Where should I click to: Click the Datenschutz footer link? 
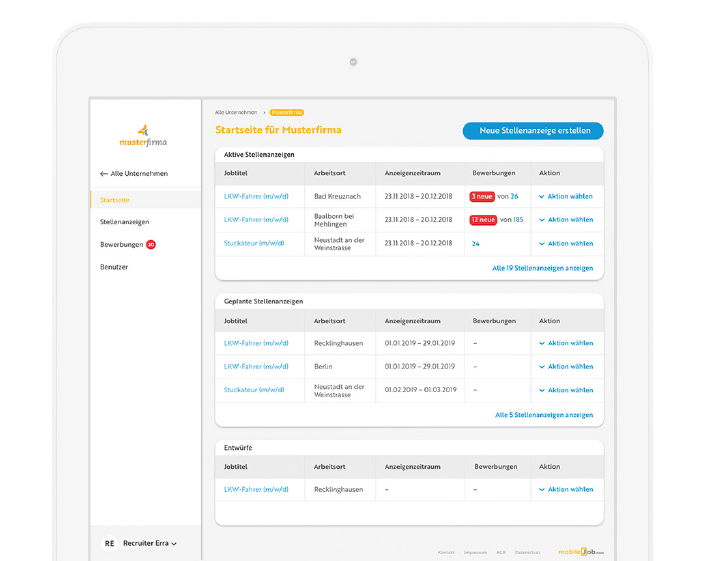tap(528, 552)
